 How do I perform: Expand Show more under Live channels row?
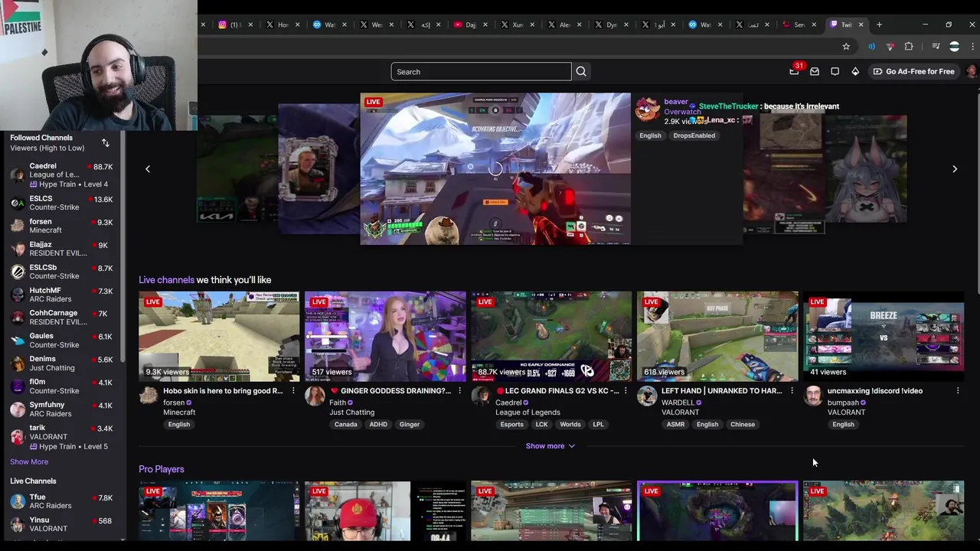[x=550, y=446]
